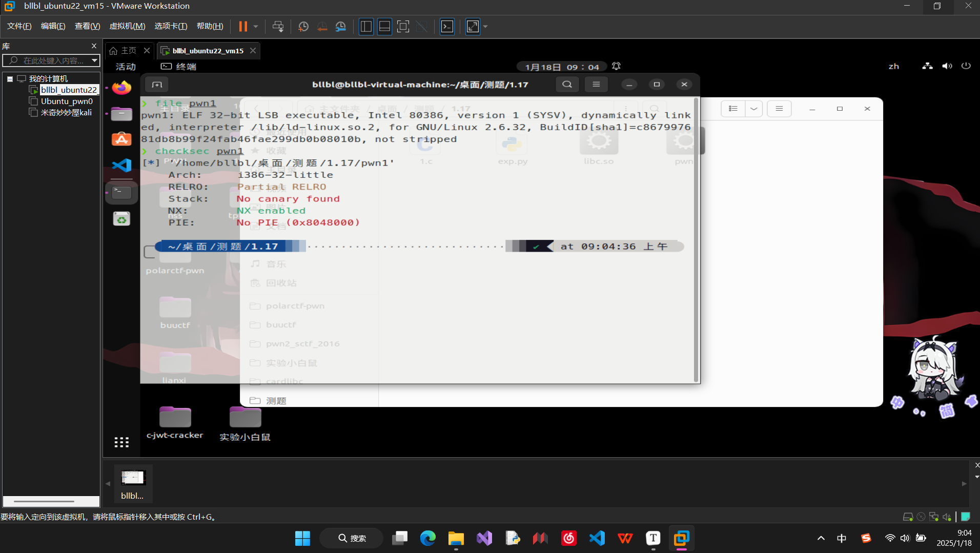Open the 查看(V) menu

[x=88, y=26]
